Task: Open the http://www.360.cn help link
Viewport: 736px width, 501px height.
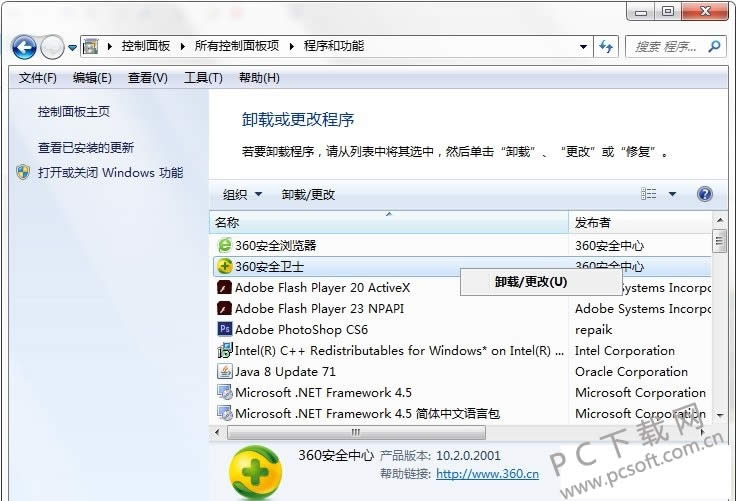Action: coord(487,474)
